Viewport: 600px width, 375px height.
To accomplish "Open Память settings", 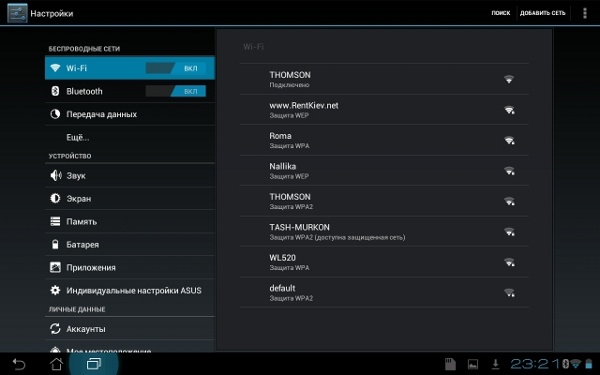I will pos(130,221).
